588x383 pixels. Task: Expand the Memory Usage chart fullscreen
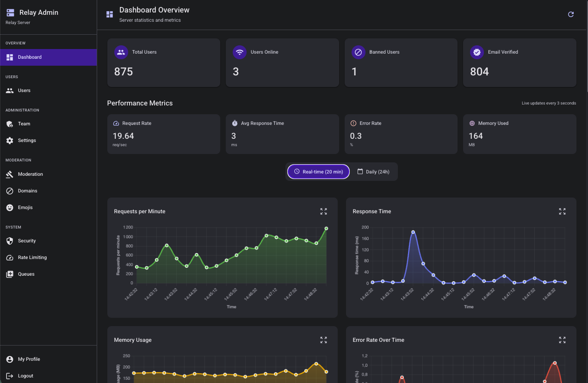click(323, 340)
